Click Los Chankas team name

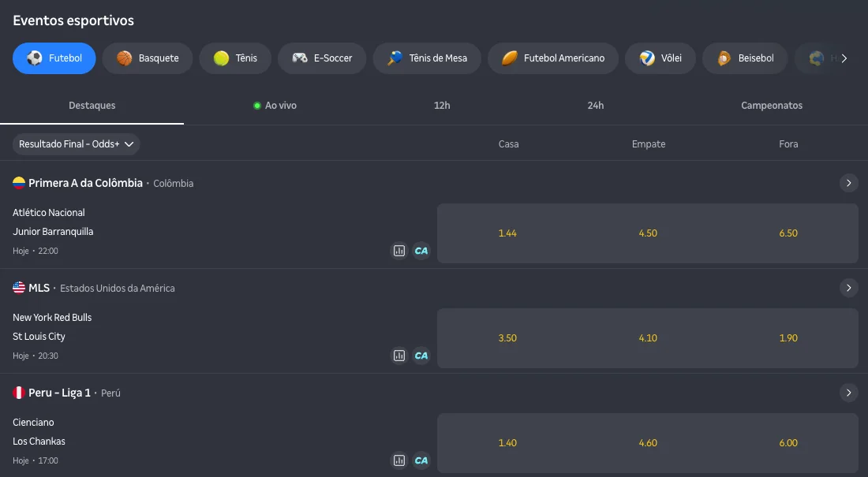point(39,441)
